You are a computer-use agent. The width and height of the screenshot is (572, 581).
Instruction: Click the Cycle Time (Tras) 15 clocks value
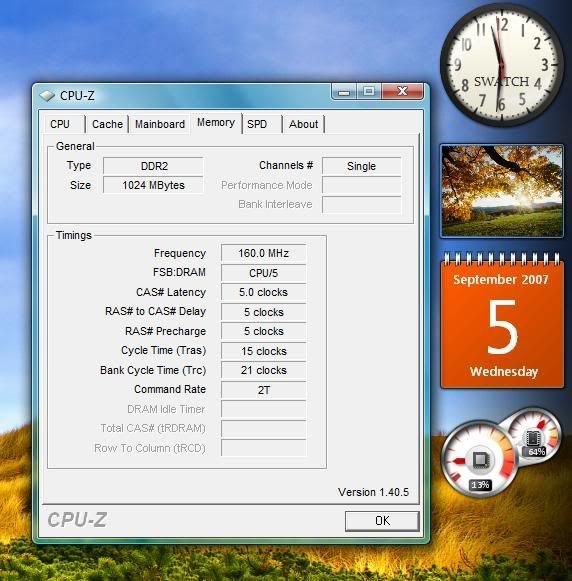pos(264,351)
